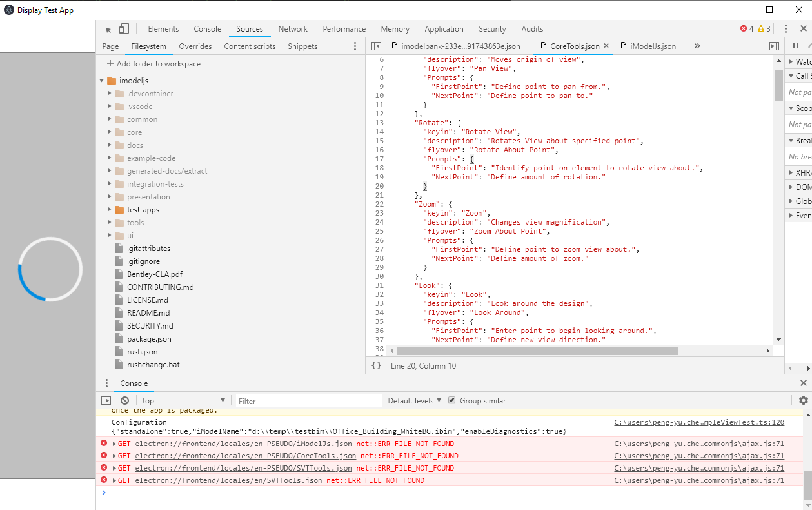Click Add folder to workspace
This screenshot has height=510, width=812.
(153, 64)
